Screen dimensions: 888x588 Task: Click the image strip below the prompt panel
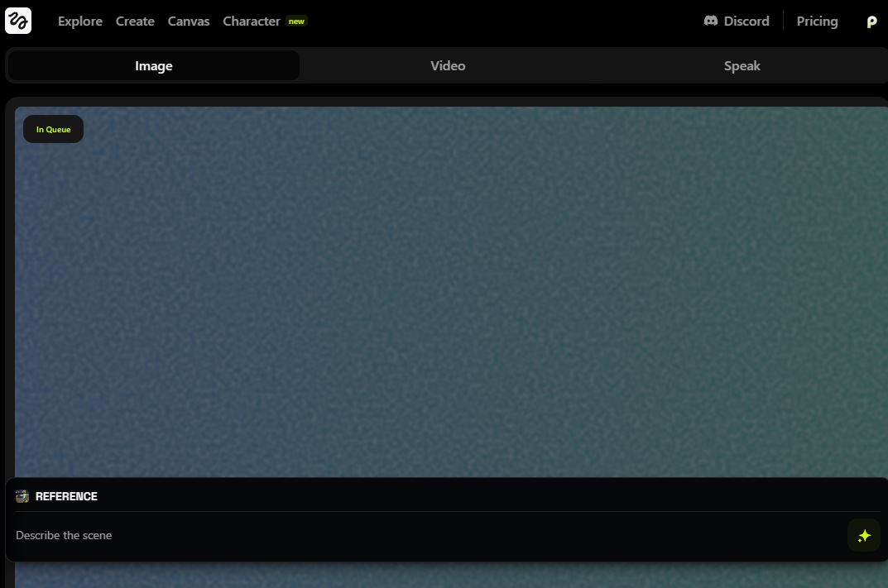(451, 576)
